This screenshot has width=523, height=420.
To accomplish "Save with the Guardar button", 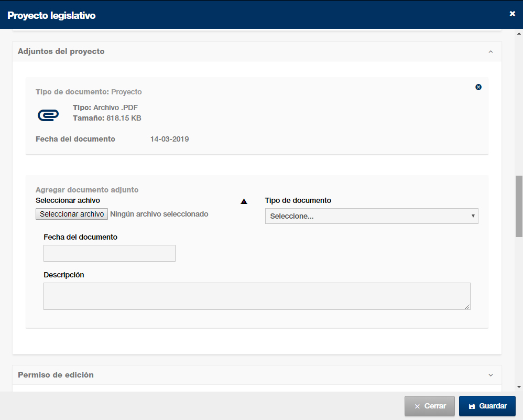I will 487,406.
